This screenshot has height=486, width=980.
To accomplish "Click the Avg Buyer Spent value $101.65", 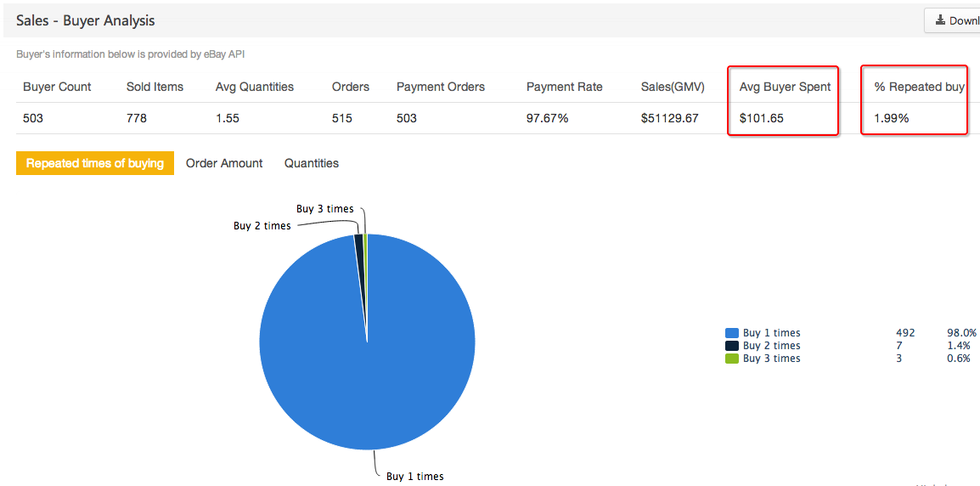I will point(761,117).
